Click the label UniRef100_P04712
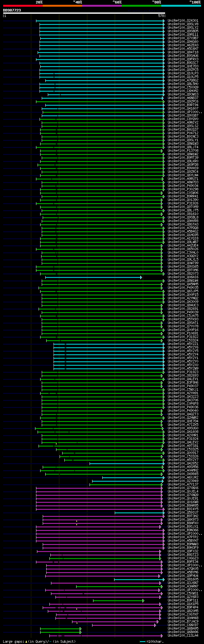204x644 pixels. click(183, 133)
